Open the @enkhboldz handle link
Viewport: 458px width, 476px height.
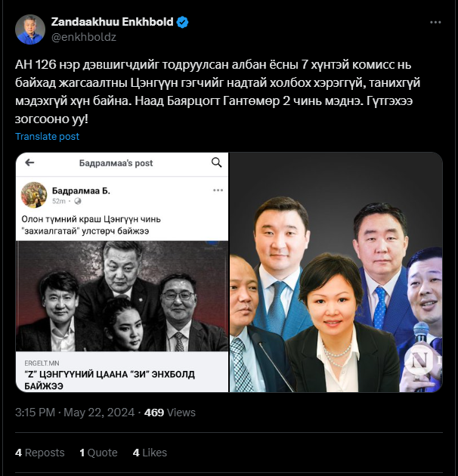(84, 37)
